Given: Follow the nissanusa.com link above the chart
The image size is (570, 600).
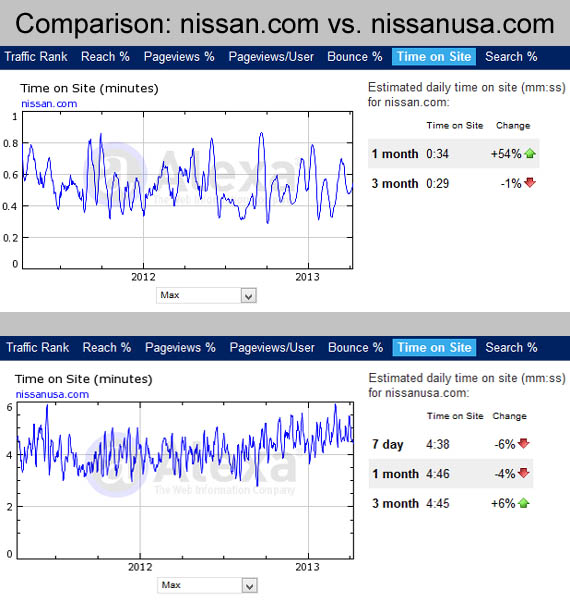Looking at the screenshot, I should coord(52,395).
